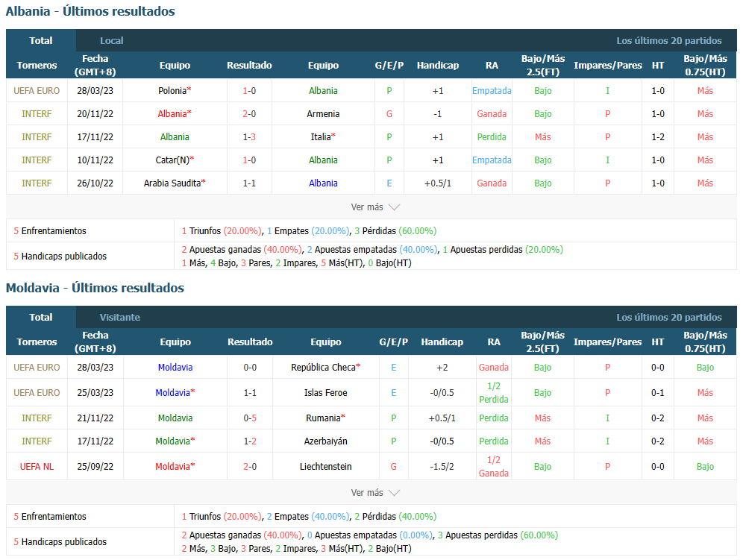This screenshot has width=743, height=560.
Task: Expand Ver más under Albania results
Action: coord(375,207)
